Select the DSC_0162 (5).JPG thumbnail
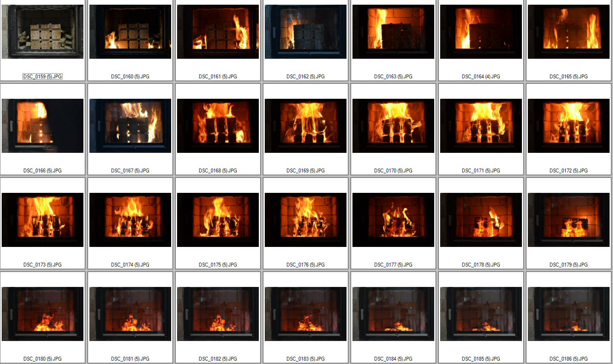The width and height of the screenshot is (613, 364). (306, 32)
